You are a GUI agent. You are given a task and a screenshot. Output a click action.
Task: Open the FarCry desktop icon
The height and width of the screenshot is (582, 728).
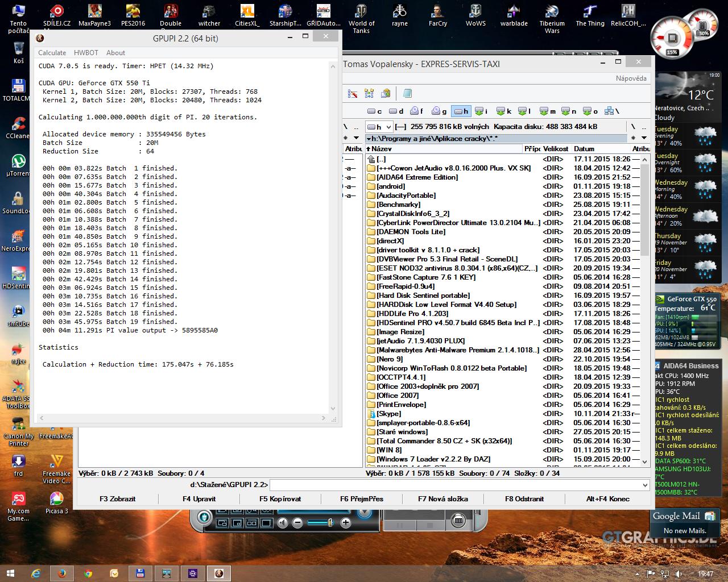(x=437, y=15)
